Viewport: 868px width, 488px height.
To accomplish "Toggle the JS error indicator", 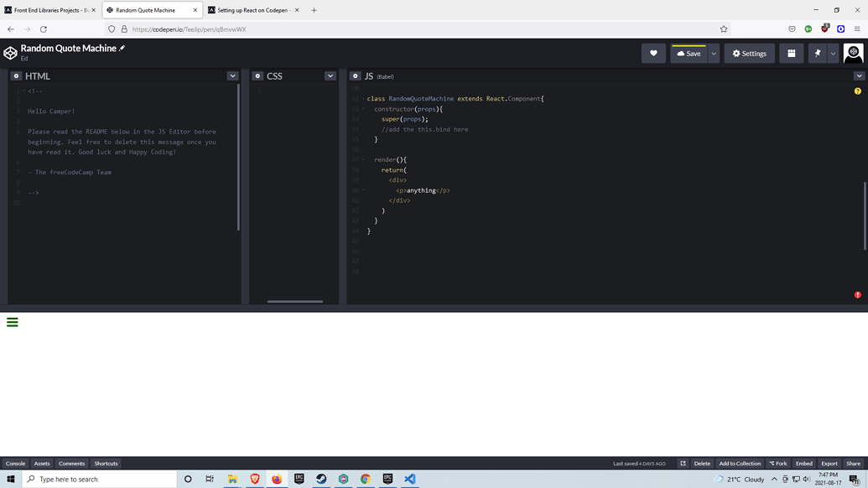I will coord(856,294).
